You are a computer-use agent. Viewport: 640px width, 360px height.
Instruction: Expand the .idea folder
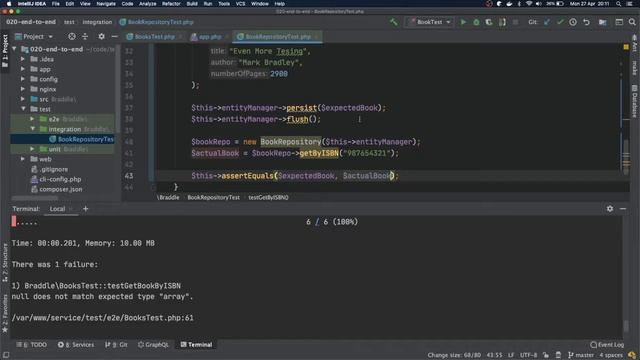click(23, 59)
